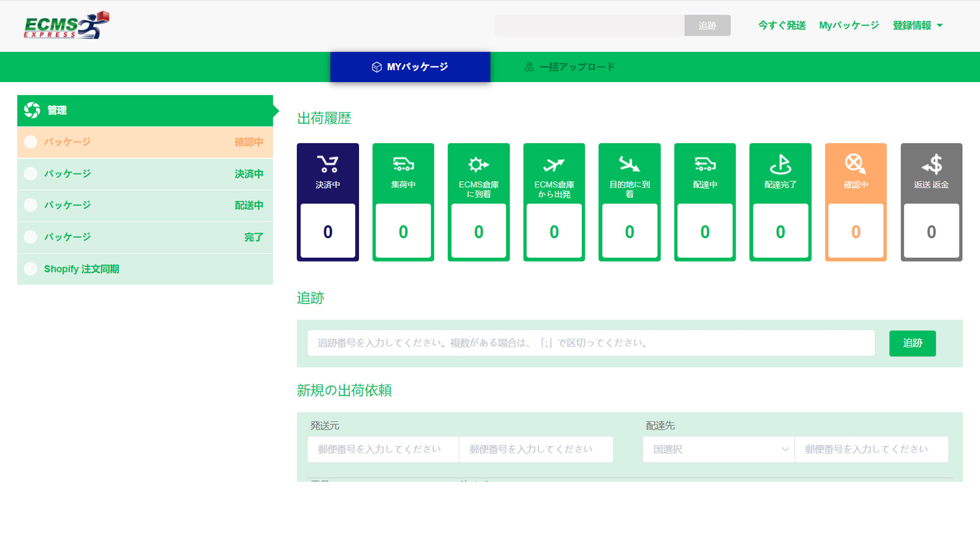
Task: Click the header tracking search field
Action: tap(590, 26)
